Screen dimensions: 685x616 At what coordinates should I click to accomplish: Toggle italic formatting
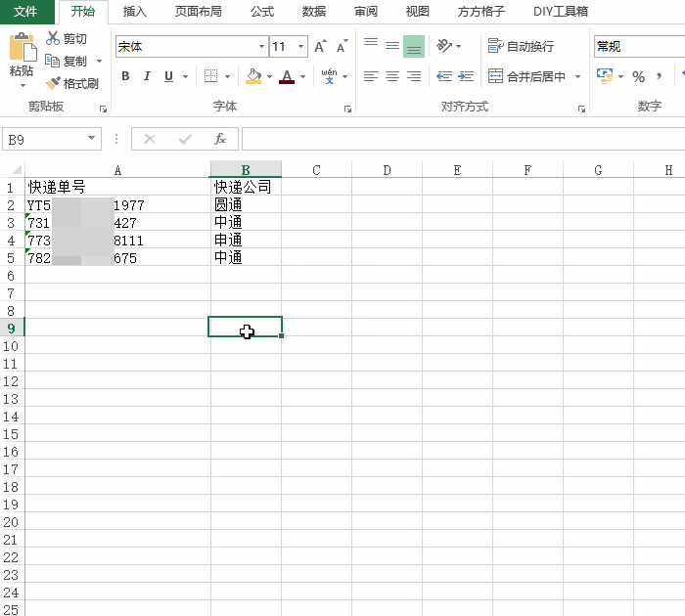(147, 76)
